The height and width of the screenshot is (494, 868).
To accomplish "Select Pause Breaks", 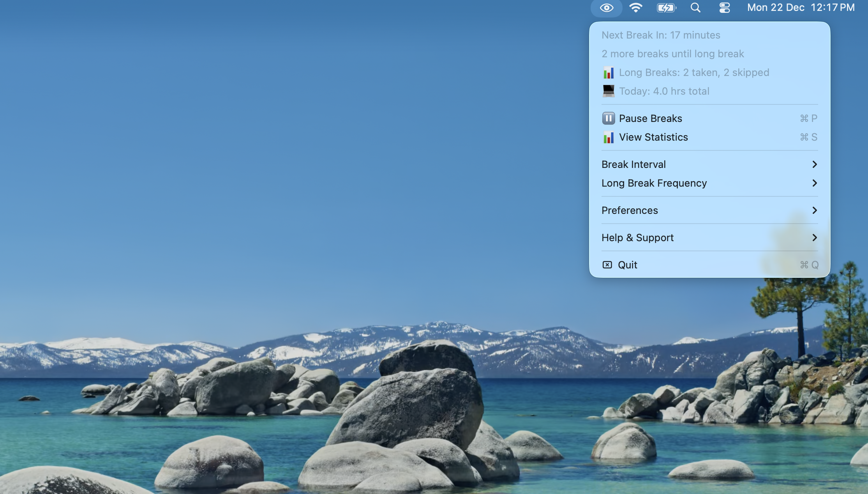I will click(x=651, y=118).
